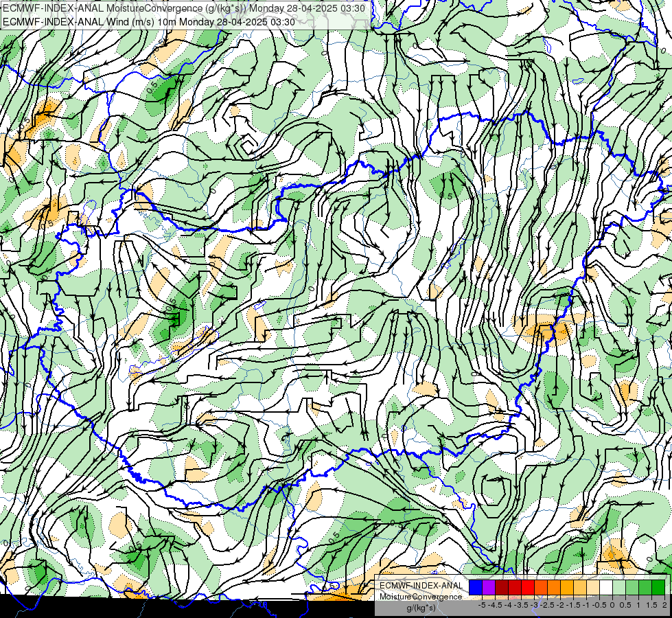Click the legend's ECMWF-INDEX-ANAL label
Image resolution: width=672 pixels, height=618 pixels.
pyautogui.click(x=421, y=586)
